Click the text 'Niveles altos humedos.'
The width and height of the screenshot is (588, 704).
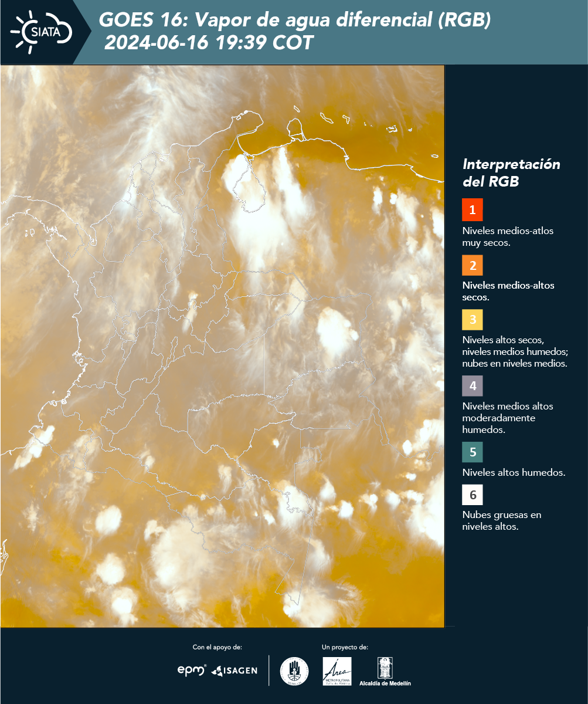(514, 472)
